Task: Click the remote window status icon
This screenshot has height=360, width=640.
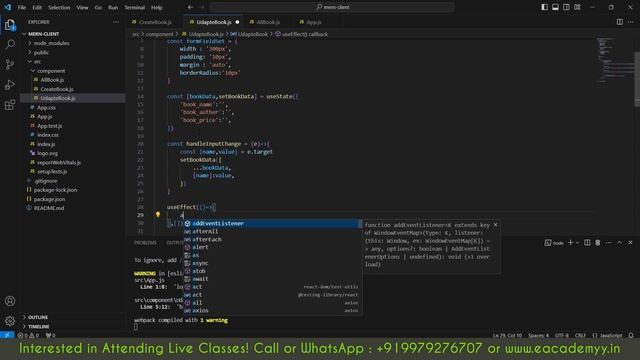Action: click(x=7, y=335)
